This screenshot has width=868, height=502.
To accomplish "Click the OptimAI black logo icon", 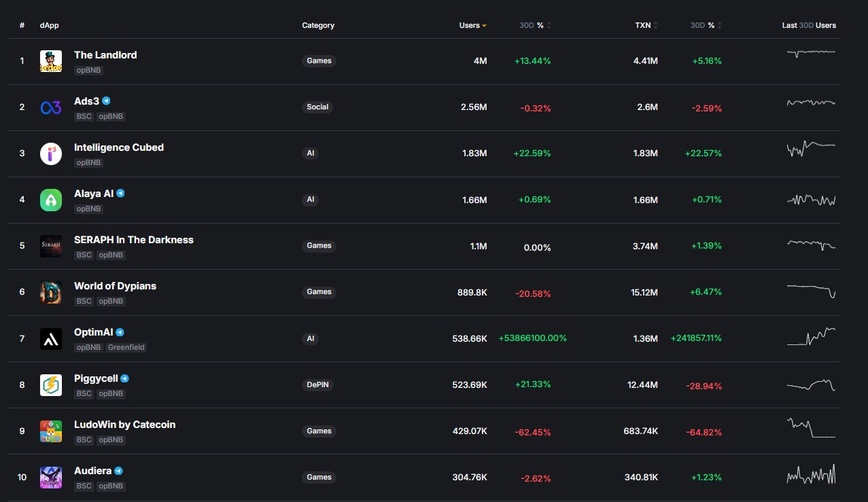I will (x=51, y=338).
